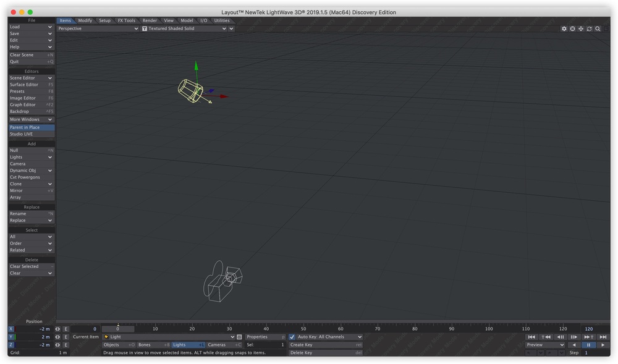Switch item mode to Cameras
The height and width of the screenshot is (364, 618).
click(x=224, y=345)
